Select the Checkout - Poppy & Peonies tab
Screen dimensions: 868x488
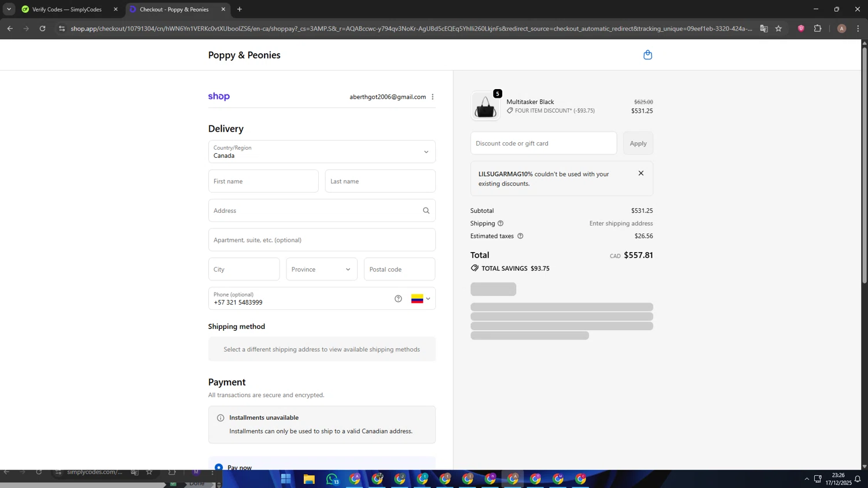174,9
